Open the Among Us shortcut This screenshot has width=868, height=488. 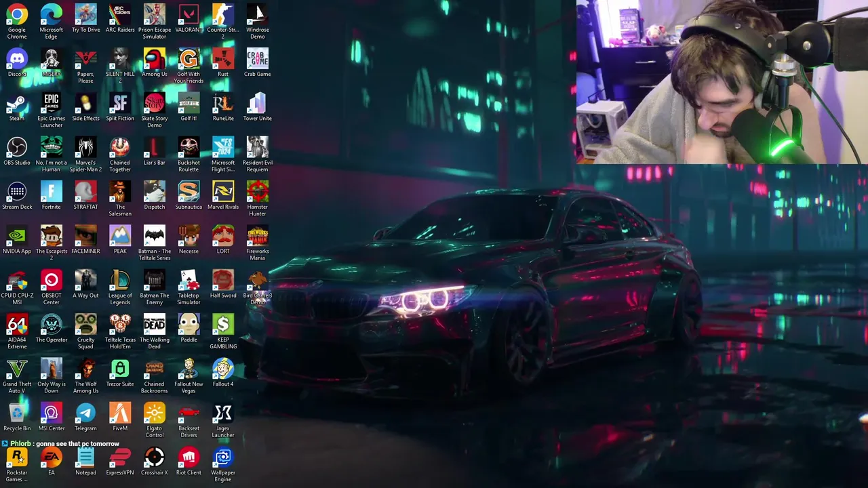pyautogui.click(x=155, y=58)
